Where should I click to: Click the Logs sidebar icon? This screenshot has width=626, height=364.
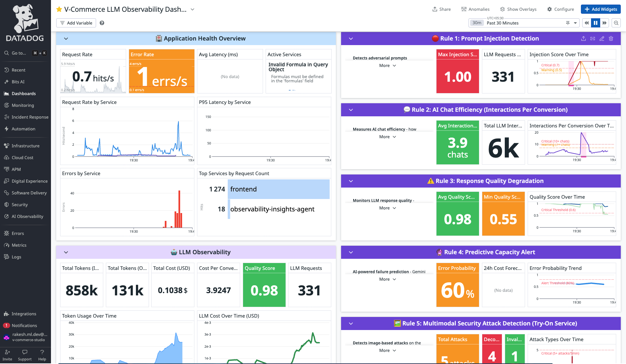[7, 257]
